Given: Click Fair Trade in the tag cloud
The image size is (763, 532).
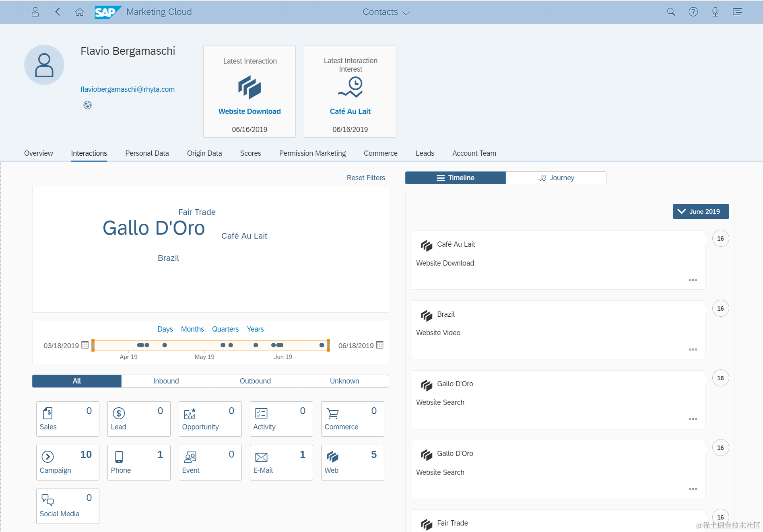Looking at the screenshot, I should click(197, 212).
